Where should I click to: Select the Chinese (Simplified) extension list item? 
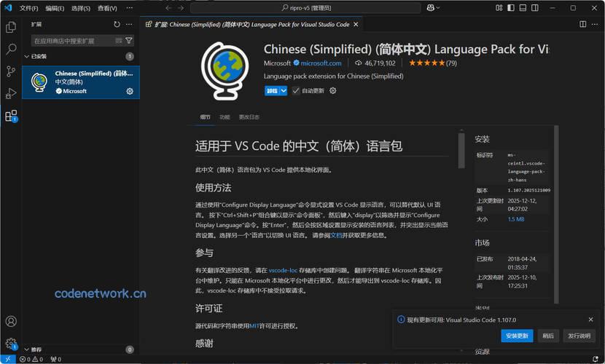81,82
